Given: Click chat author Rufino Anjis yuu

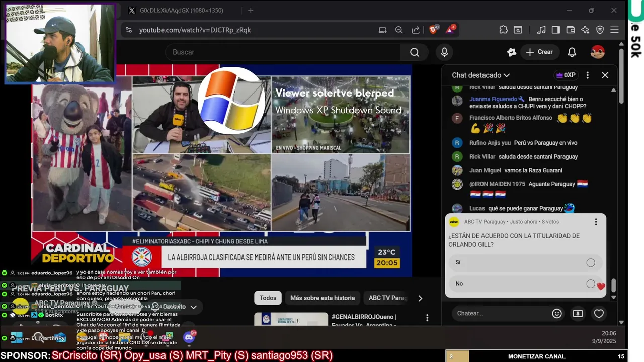Looking at the screenshot, I should click(490, 143).
